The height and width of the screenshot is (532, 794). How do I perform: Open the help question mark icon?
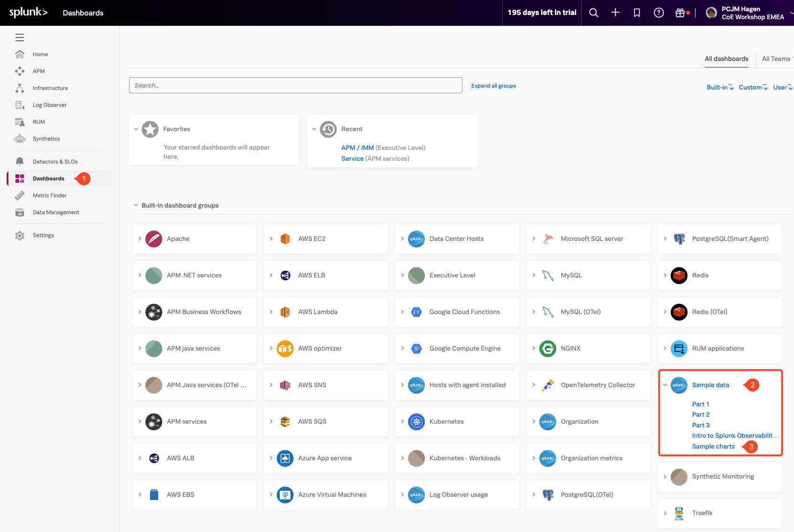[658, 13]
